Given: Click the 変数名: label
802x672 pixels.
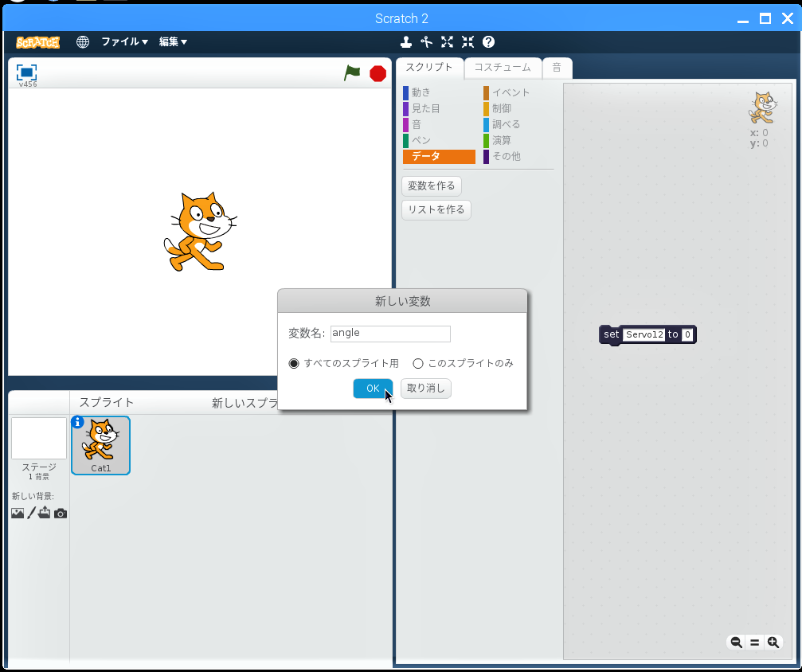Looking at the screenshot, I should (x=307, y=334).
